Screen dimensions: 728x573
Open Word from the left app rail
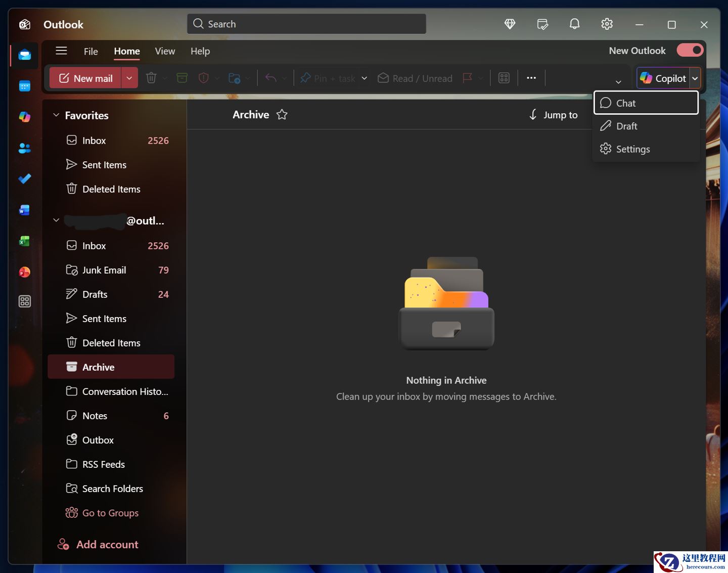[24, 210]
